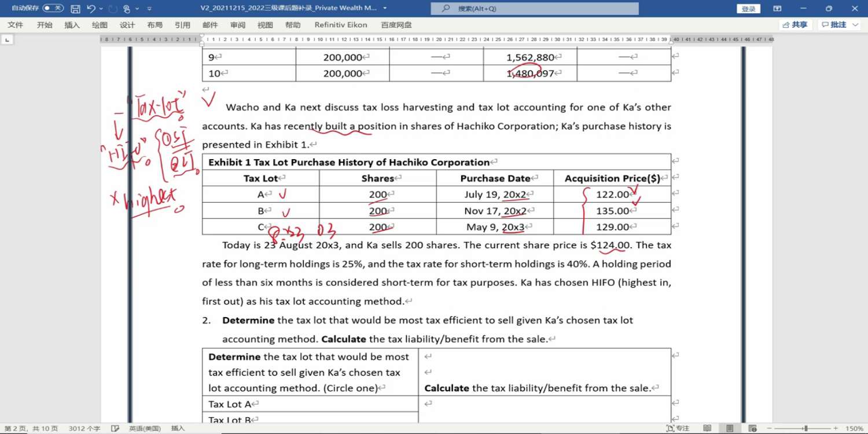868x434 pixels.
Task: Open the 绘图 (Draw) ribbon tab
Action: pyautogui.click(x=100, y=25)
